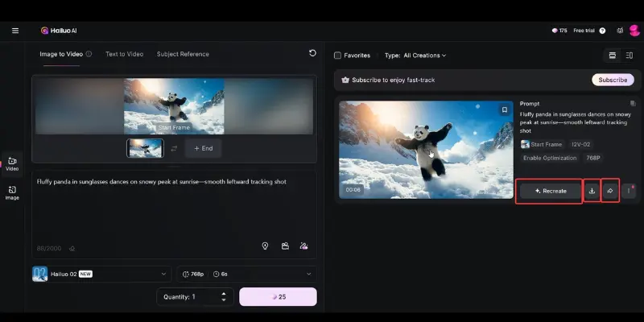Click the reset icon beside Subject Reference
Viewport: 644px width, 322px height.
[x=312, y=53]
